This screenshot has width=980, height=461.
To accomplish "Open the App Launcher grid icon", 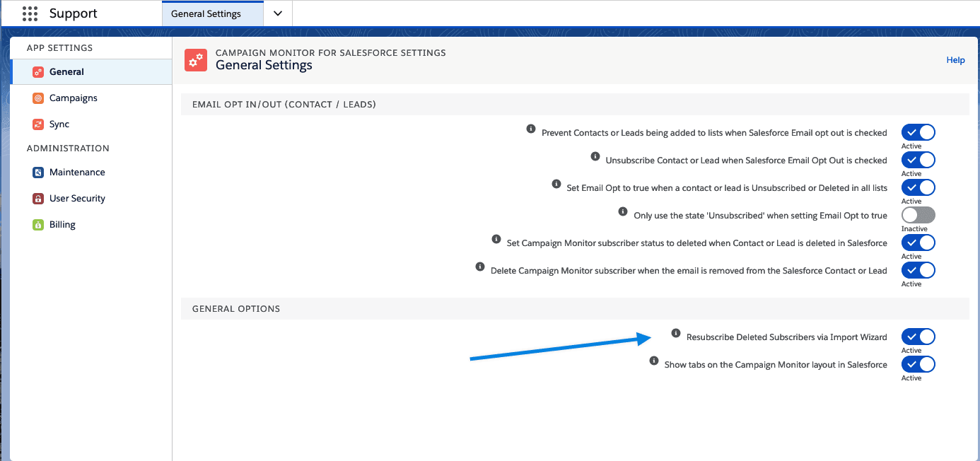I will pyautogui.click(x=30, y=13).
